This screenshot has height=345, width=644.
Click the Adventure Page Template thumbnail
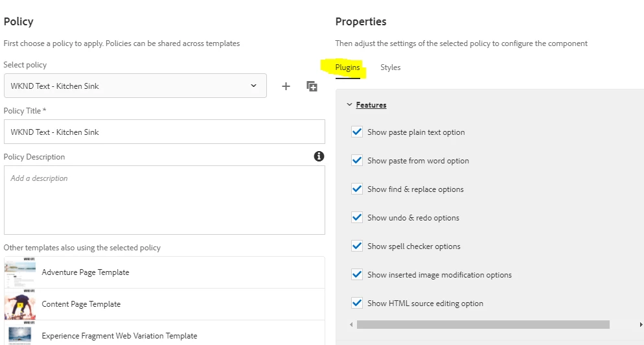[x=20, y=272]
